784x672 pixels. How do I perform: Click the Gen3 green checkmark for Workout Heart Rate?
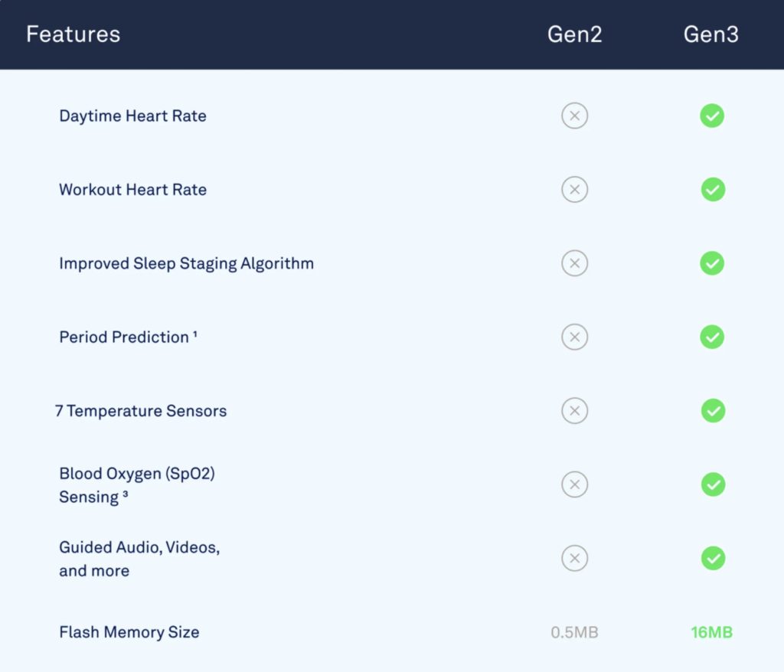pos(713,190)
